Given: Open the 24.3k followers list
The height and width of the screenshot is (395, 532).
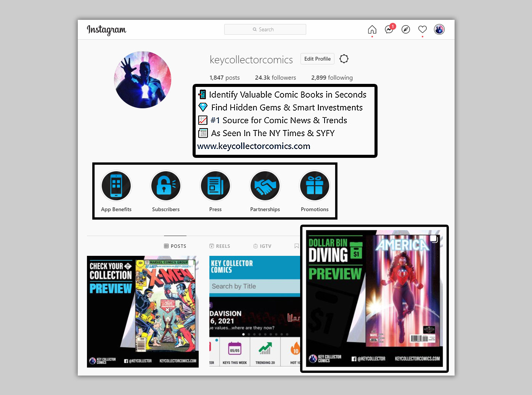Looking at the screenshot, I should point(275,77).
